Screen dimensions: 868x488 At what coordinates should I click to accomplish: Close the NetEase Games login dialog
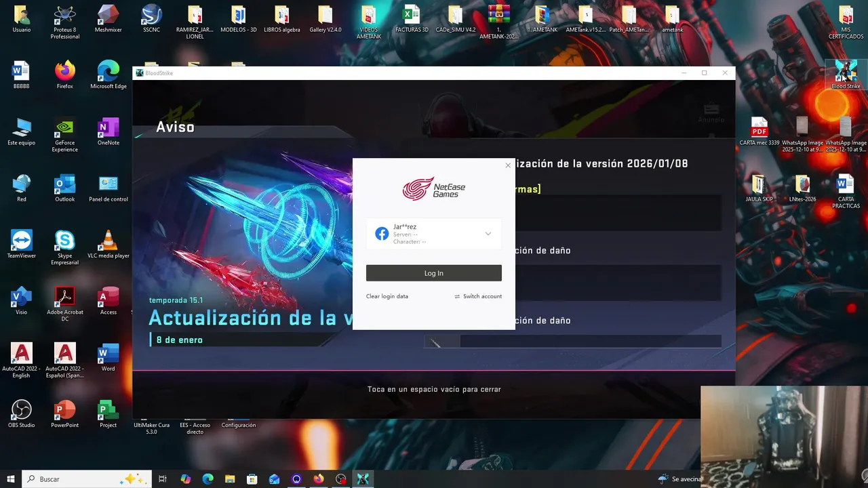click(508, 165)
